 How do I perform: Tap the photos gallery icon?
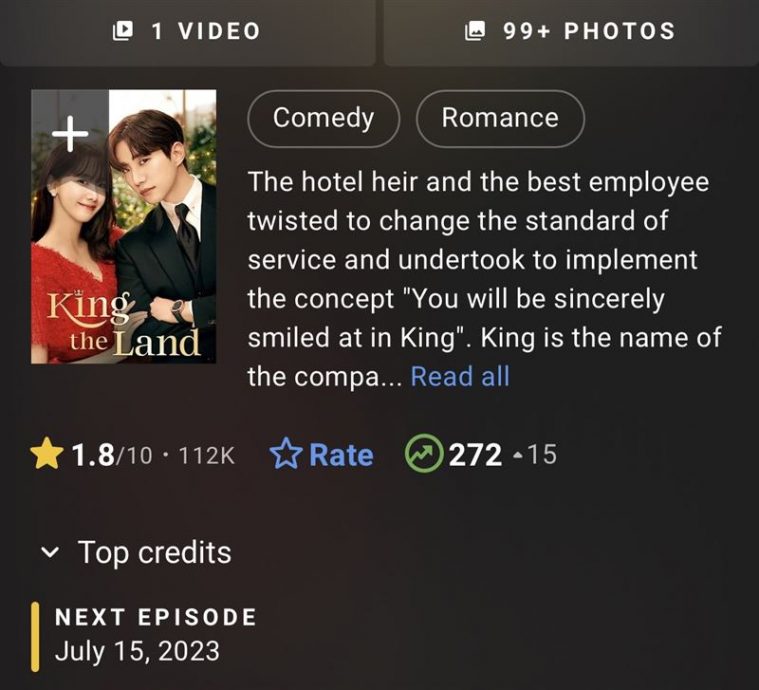pos(474,31)
